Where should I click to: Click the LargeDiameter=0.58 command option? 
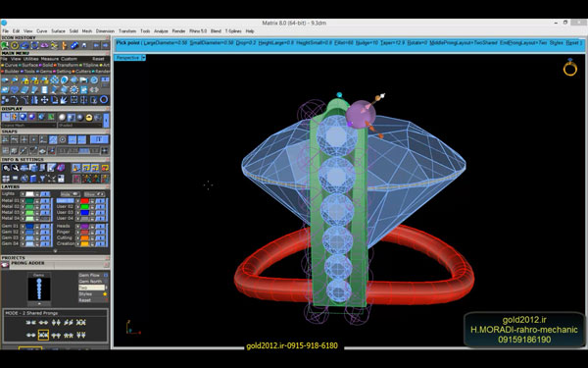(166, 43)
